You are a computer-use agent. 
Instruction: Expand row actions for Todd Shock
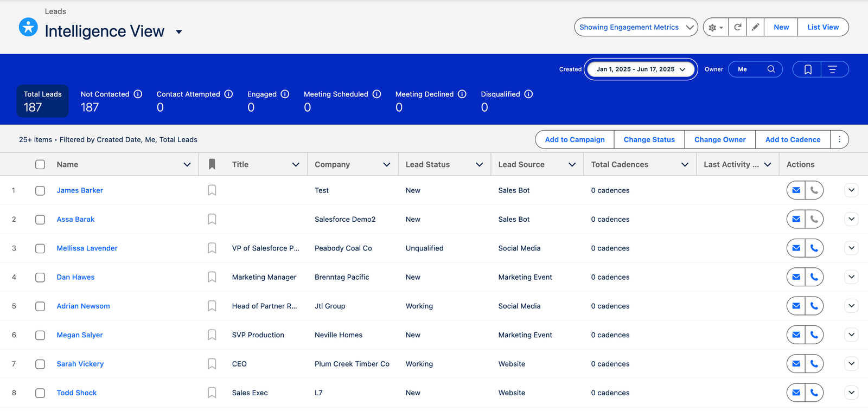[851, 393]
